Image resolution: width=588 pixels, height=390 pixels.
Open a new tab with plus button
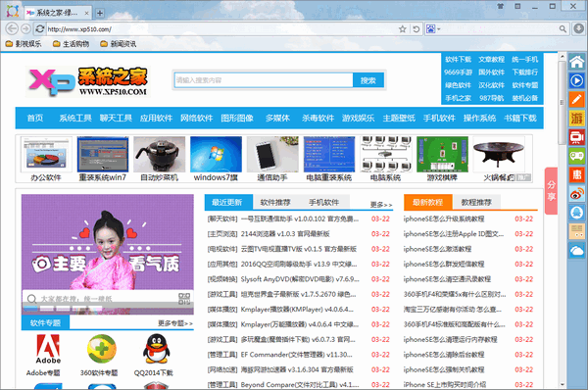point(100,13)
